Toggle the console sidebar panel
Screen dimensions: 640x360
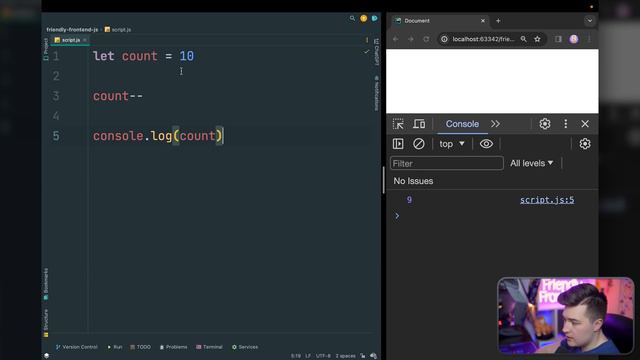(398, 144)
